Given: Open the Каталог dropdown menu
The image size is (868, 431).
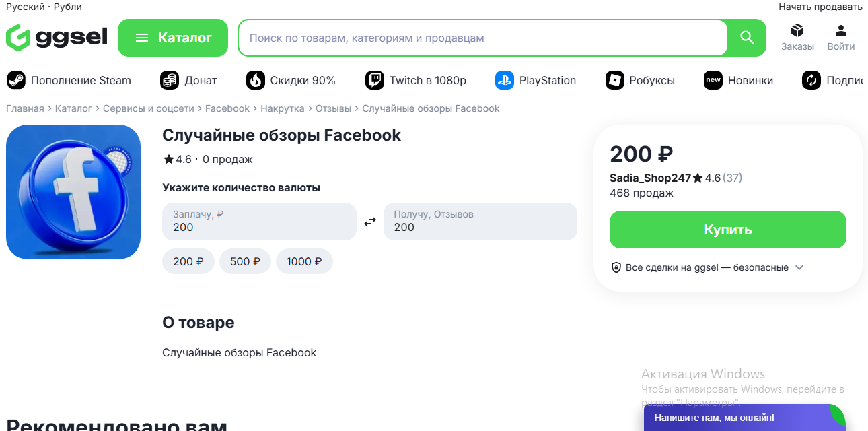Looking at the screenshot, I should (x=173, y=38).
